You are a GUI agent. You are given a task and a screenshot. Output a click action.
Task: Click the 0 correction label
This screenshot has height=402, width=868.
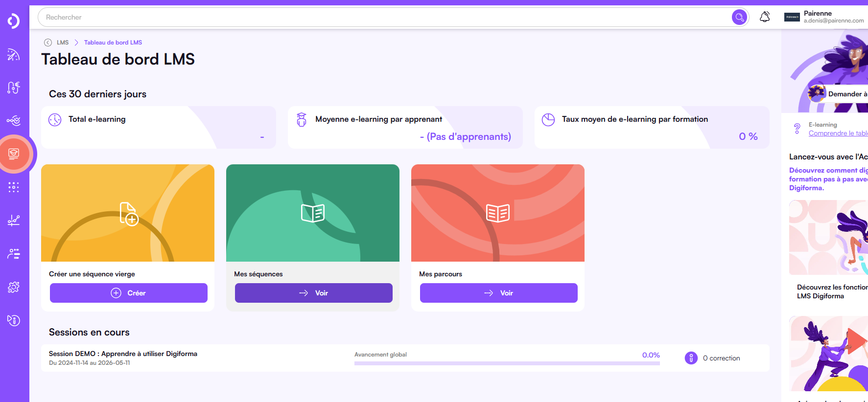(722, 358)
